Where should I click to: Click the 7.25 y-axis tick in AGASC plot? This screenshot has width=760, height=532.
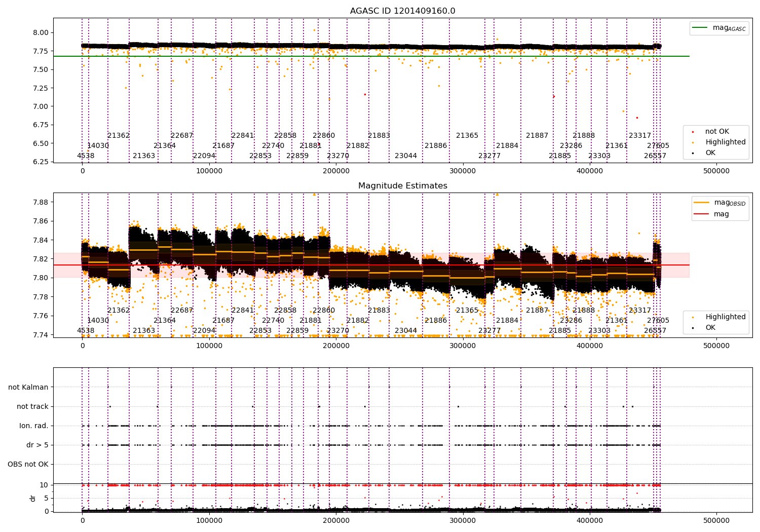pos(41,88)
